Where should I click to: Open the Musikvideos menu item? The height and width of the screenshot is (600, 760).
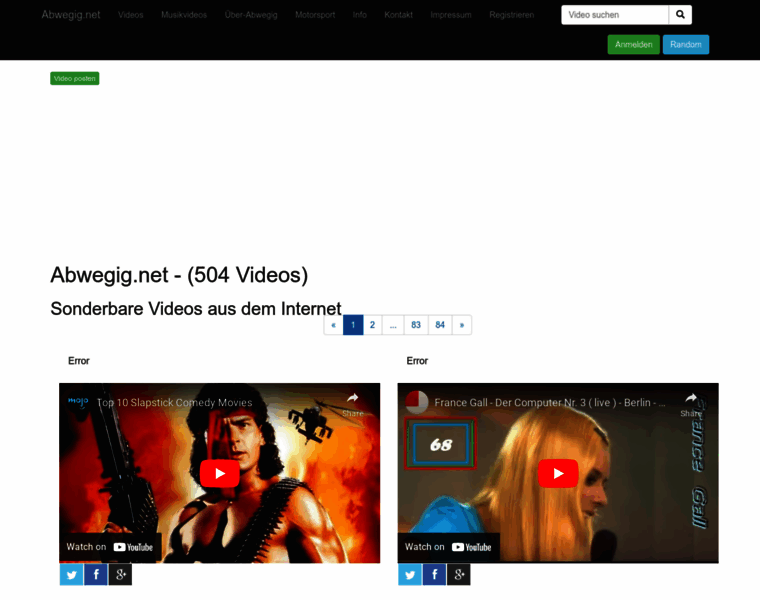pyautogui.click(x=184, y=15)
